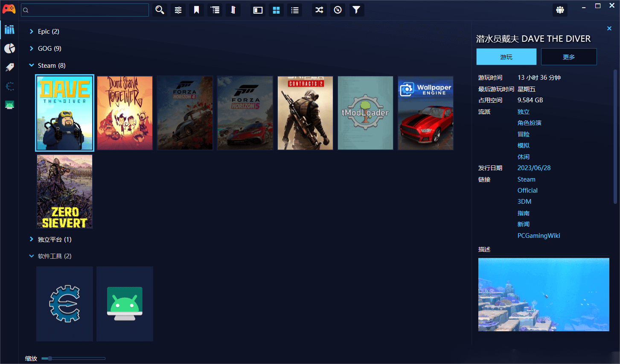Click the paw-shaped icon near window controls

click(560, 10)
